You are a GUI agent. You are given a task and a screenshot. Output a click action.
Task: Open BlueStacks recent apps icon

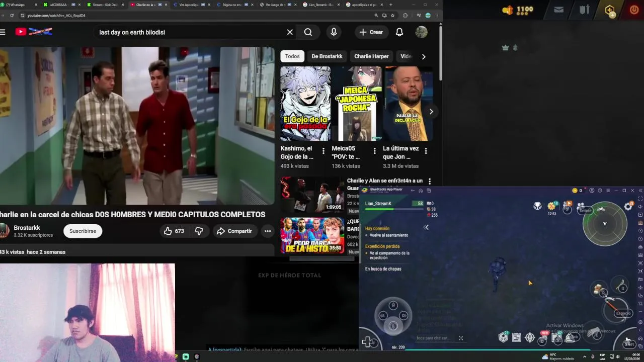click(429, 191)
